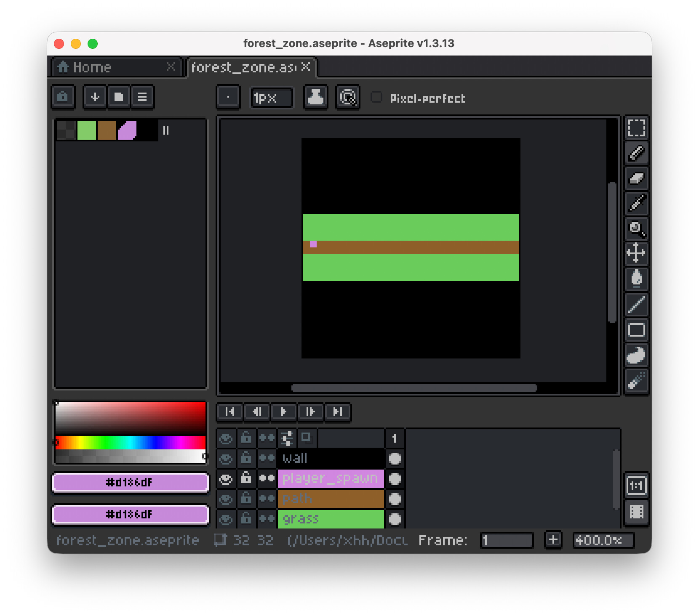
Task: Enable the Pixel-perfect checkbox
Action: pos(376,98)
